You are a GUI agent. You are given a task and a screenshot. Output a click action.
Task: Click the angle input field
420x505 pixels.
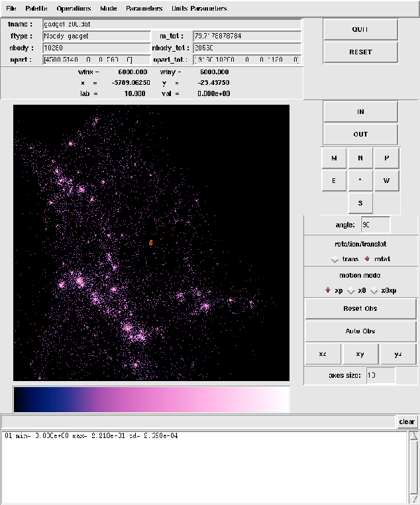[x=375, y=225]
